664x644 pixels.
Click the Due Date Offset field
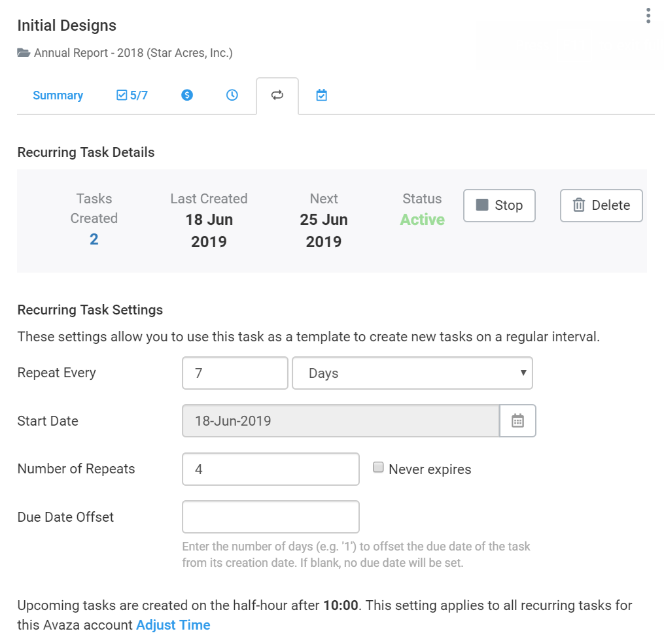[x=271, y=517]
